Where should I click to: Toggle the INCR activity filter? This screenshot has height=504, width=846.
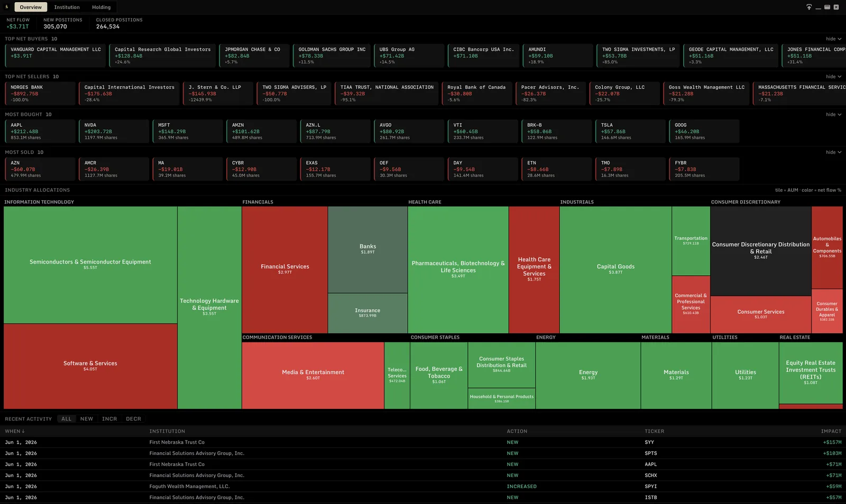coord(109,419)
